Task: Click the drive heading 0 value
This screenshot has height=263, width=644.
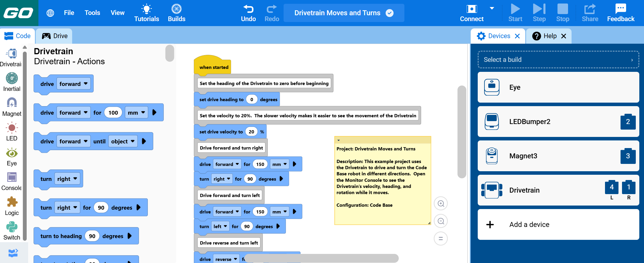Action: tap(252, 100)
